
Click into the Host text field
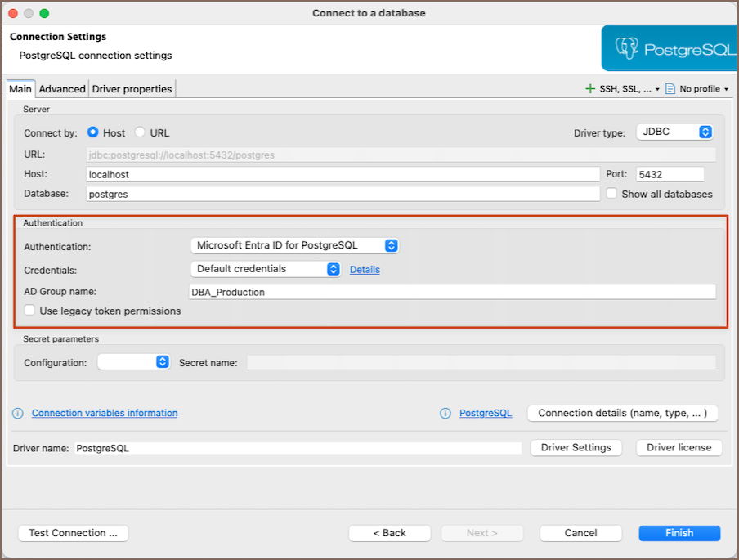[343, 174]
